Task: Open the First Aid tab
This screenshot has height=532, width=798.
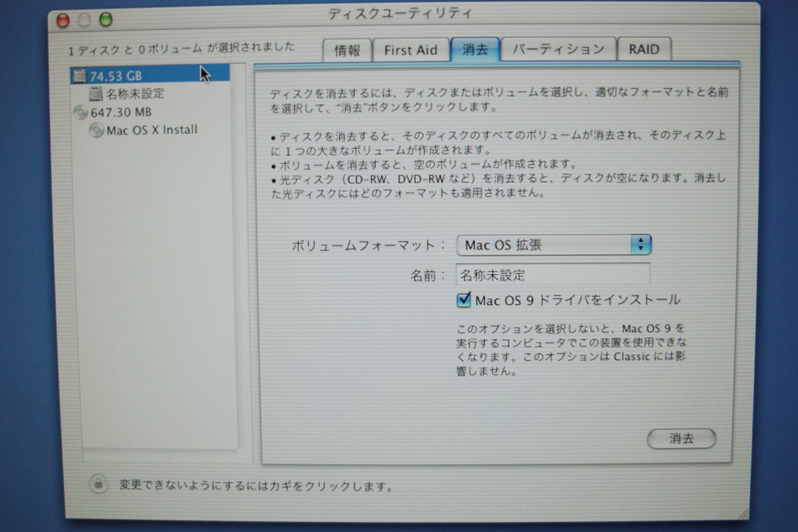Action: tap(411, 50)
